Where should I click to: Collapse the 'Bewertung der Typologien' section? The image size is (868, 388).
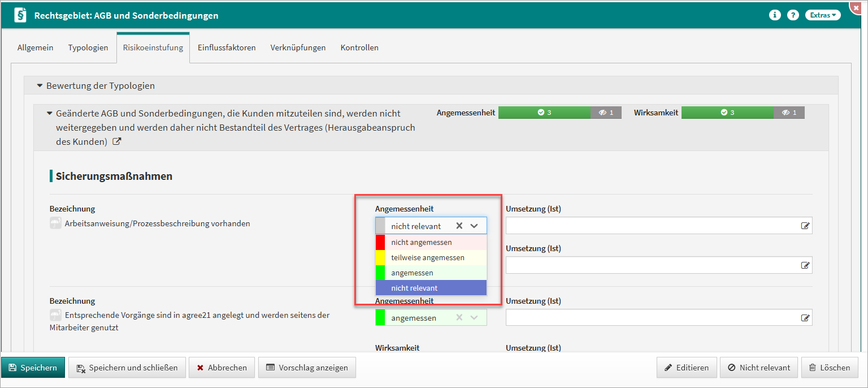click(40, 86)
